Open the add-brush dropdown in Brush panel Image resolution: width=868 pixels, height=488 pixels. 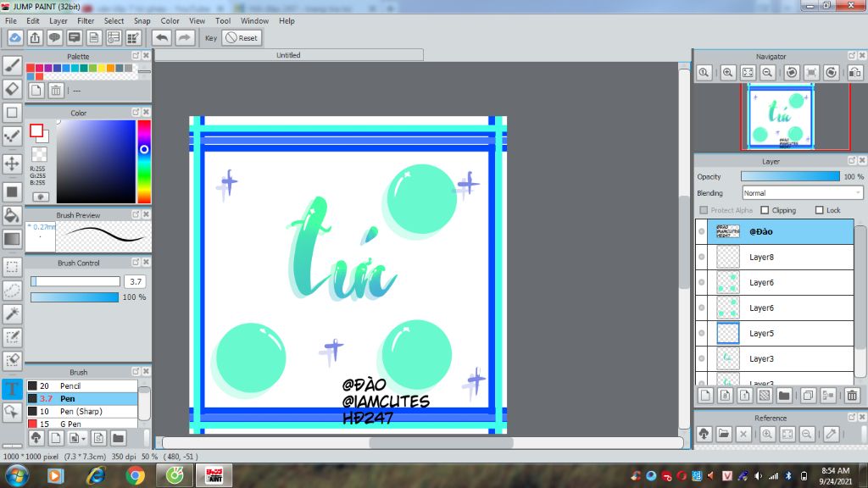76,438
